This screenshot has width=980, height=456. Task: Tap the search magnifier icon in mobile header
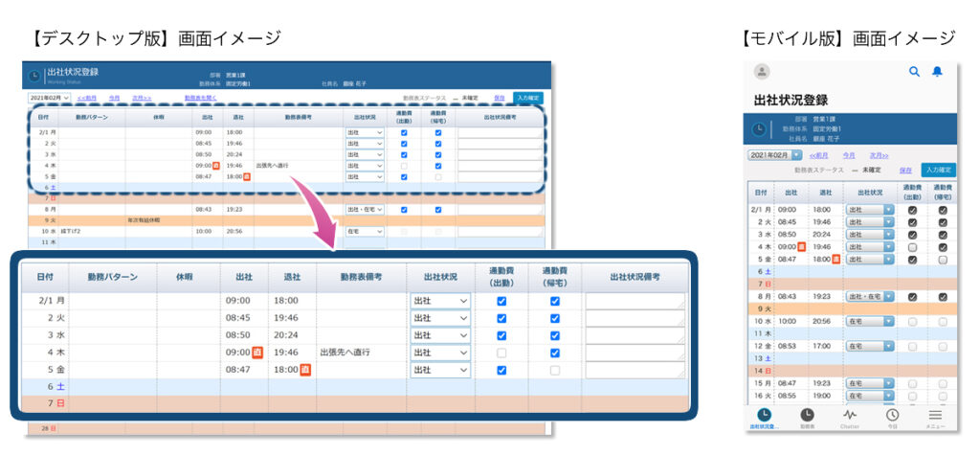[914, 72]
